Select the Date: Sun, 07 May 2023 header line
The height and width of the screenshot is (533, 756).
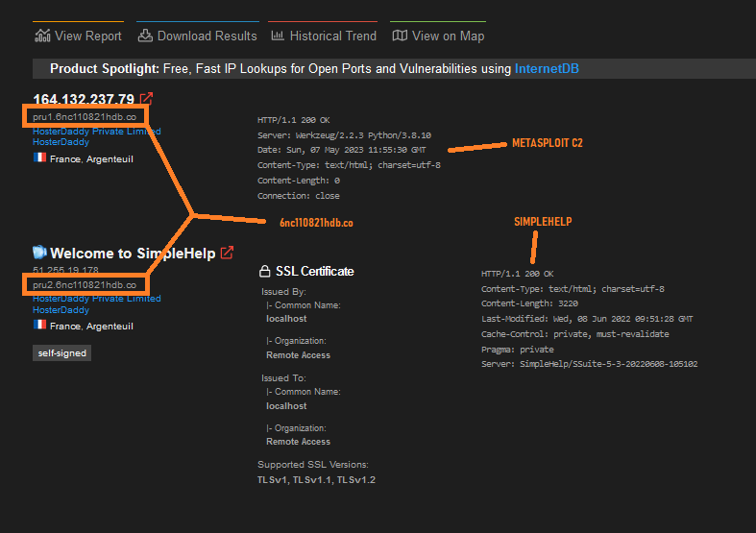[342, 150]
